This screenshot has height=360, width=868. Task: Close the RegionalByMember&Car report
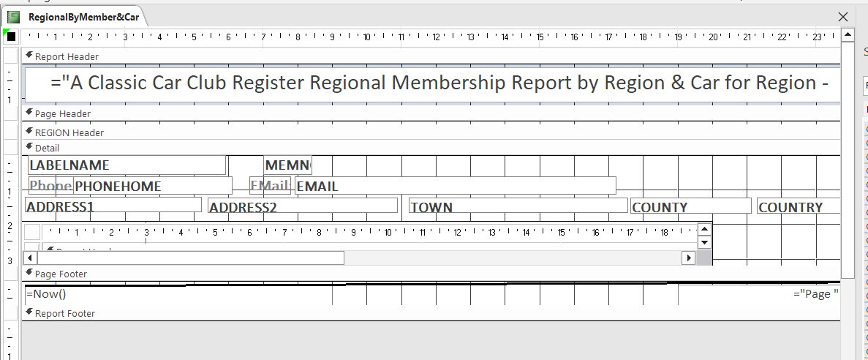(843, 17)
